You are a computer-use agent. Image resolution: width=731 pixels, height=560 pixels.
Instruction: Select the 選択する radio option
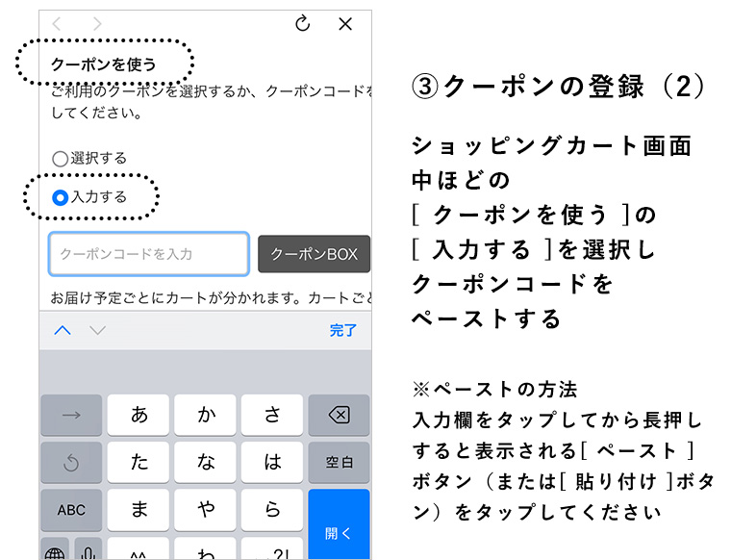[x=61, y=159]
